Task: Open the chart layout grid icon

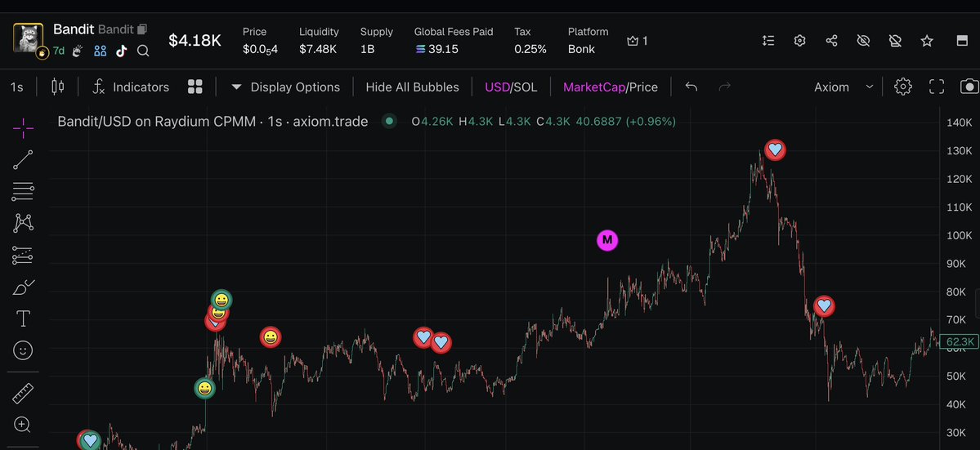Action: tap(195, 87)
